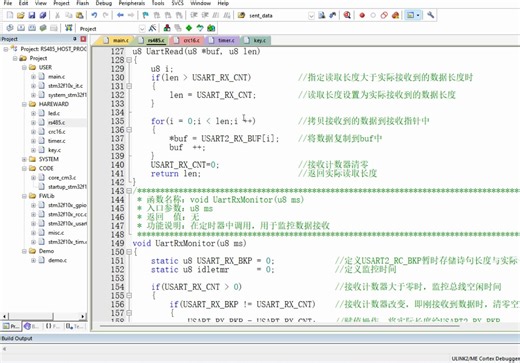The image size is (520, 363).
Task: Collapse the USER folder in project tree
Action: [x=24, y=67]
